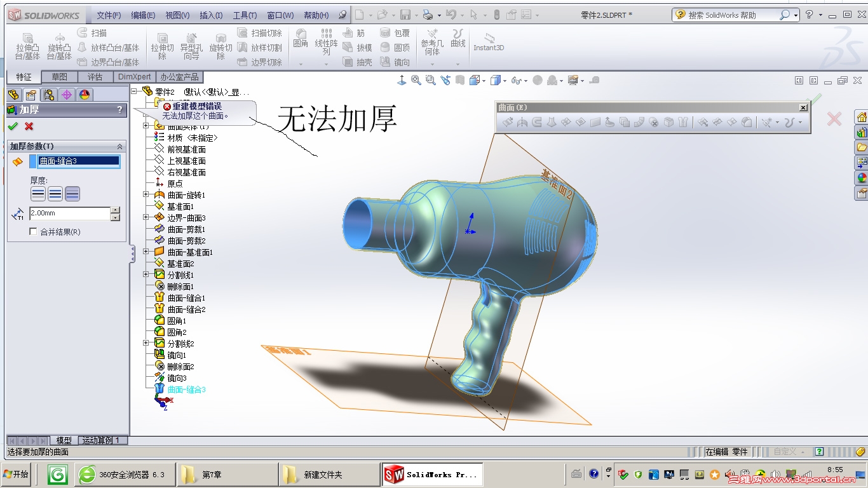
Task: Select 曲面-缝合3 in the feature tree
Action: tap(186, 390)
